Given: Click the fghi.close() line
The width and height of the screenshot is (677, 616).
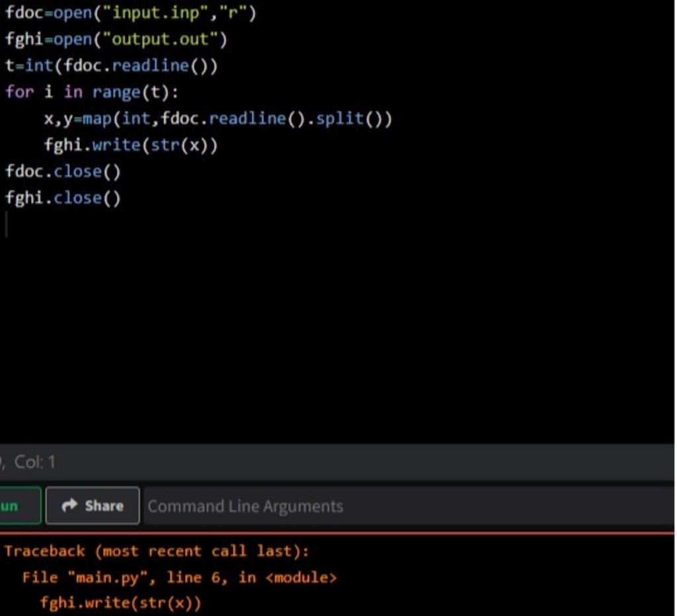Looking at the screenshot, I should (63, 198).
